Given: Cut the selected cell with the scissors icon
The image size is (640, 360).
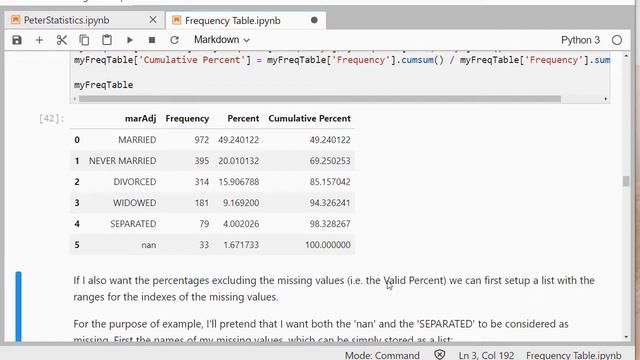Looking at the screenshot, I should click(x=62, y=40).
